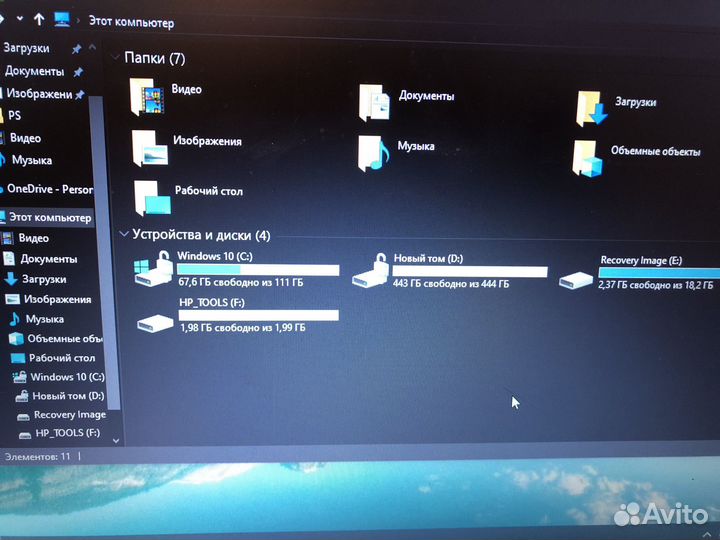Click the Новый том (D:) usage bar

click(x=470, y=271)
